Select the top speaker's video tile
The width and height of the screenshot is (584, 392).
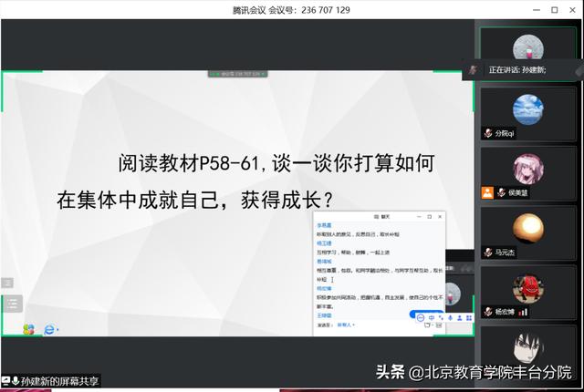coord(527,43)
